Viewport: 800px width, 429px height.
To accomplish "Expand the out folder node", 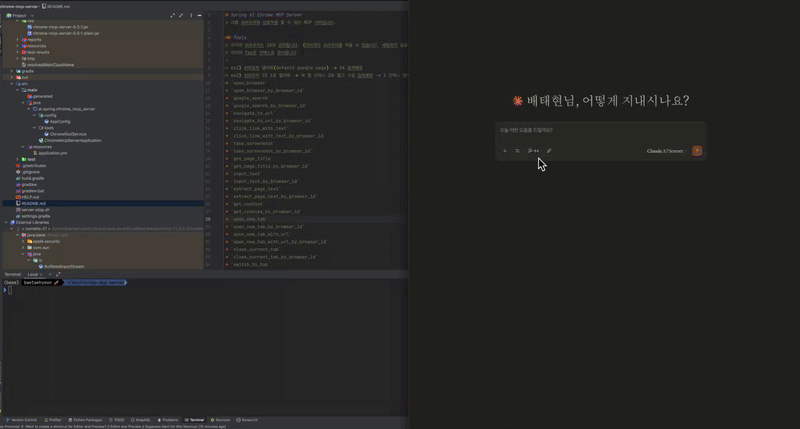I will [x=12, y=77].
